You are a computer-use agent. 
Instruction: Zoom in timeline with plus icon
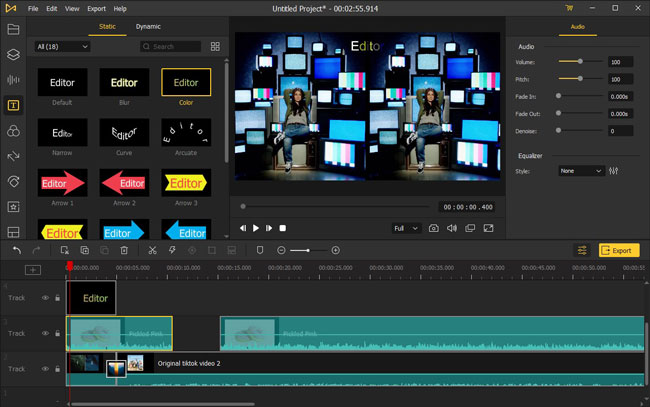(336, 250)
